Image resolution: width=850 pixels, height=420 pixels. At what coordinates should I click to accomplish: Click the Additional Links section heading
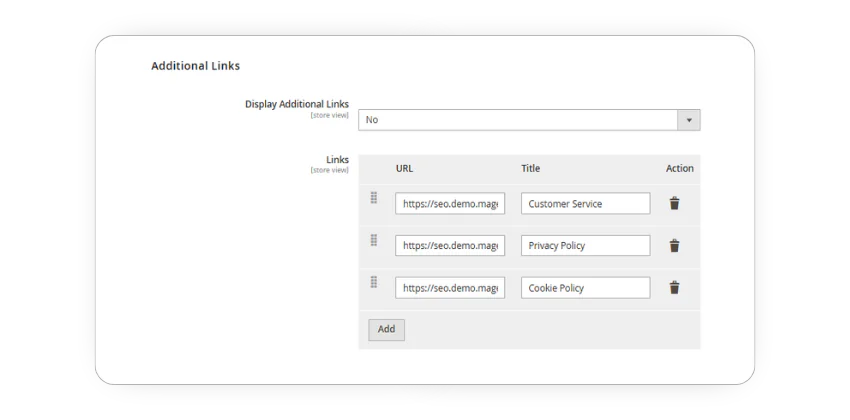pos(195,66)
